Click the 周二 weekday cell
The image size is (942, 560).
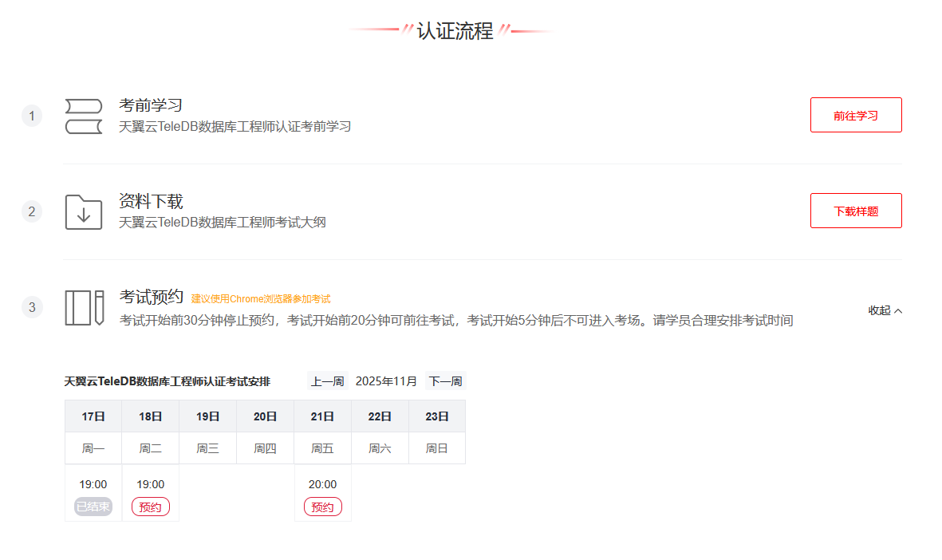coord(150,448)
